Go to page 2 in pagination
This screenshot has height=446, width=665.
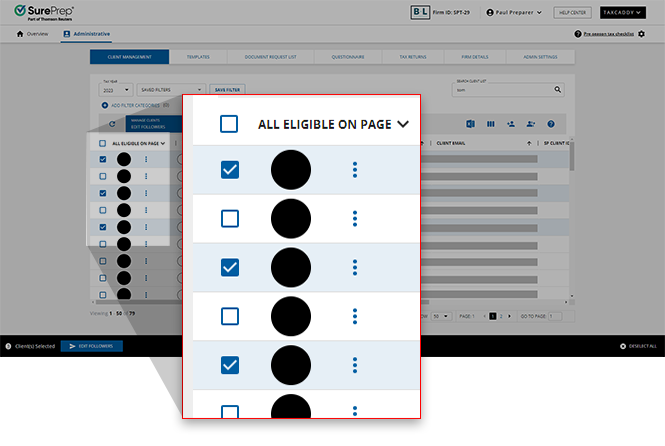501,316
